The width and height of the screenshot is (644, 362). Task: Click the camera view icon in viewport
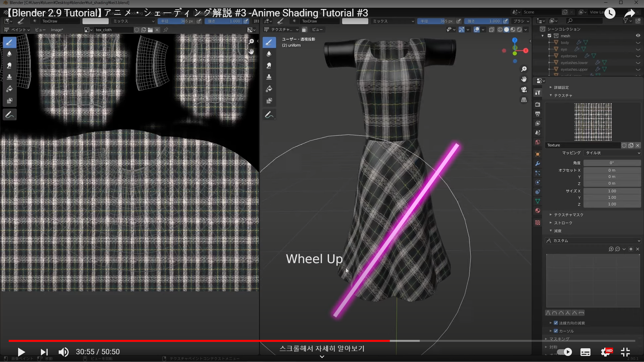(x=524, y=89)
